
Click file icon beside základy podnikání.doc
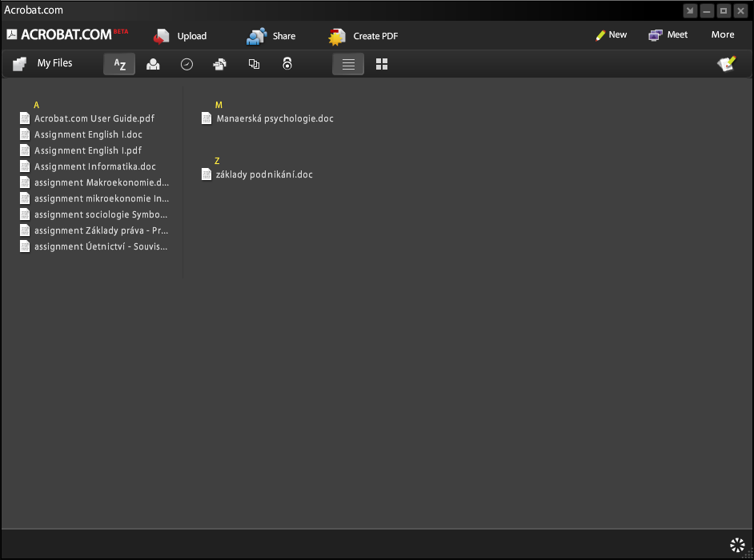(207, 174)
